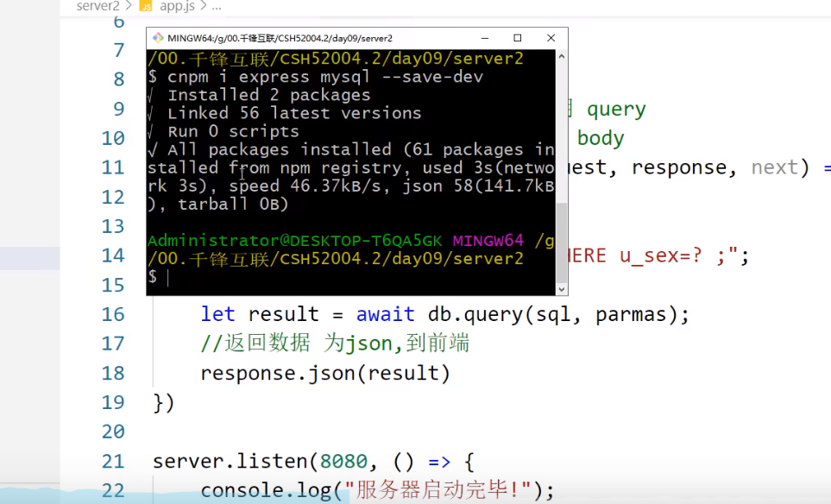
Task: Click the 'await' keyword on line 16
Action: point(385,314)
